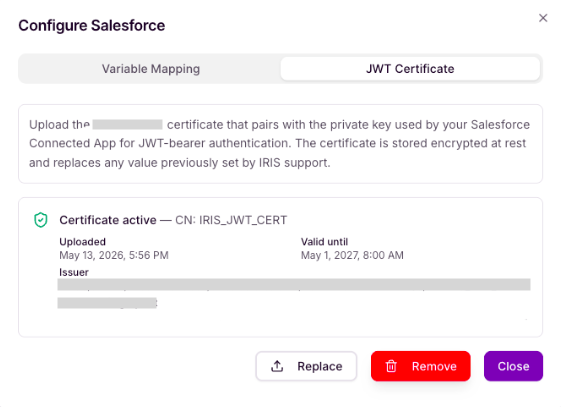The image size is (561, 407).
Task: Click the Valid until field label
Action: click(x=324, y=242)
